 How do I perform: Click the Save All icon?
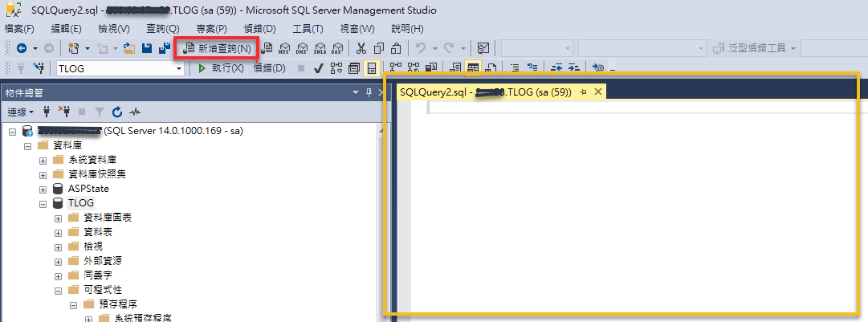click(x=165, y=49)
